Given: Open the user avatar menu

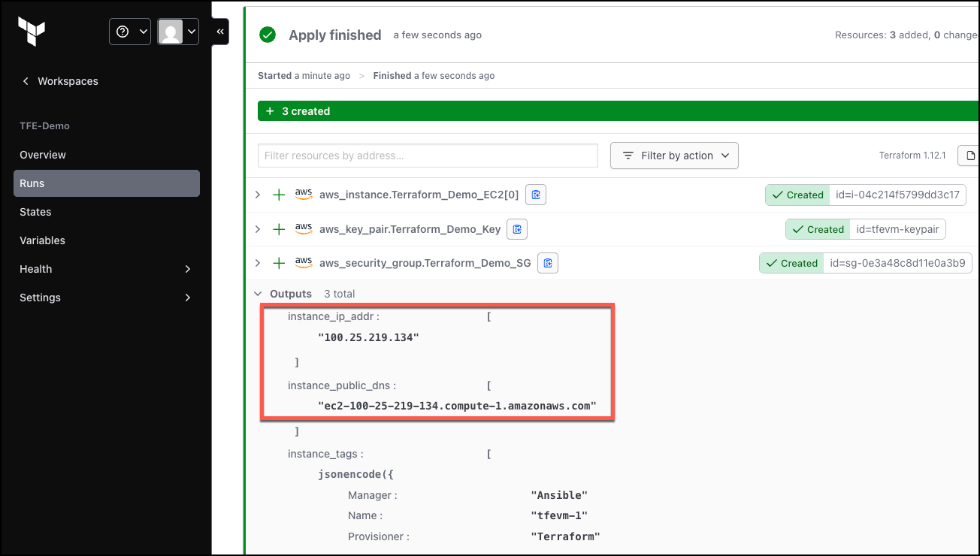Looking at the screenshot, I should 178,32.
